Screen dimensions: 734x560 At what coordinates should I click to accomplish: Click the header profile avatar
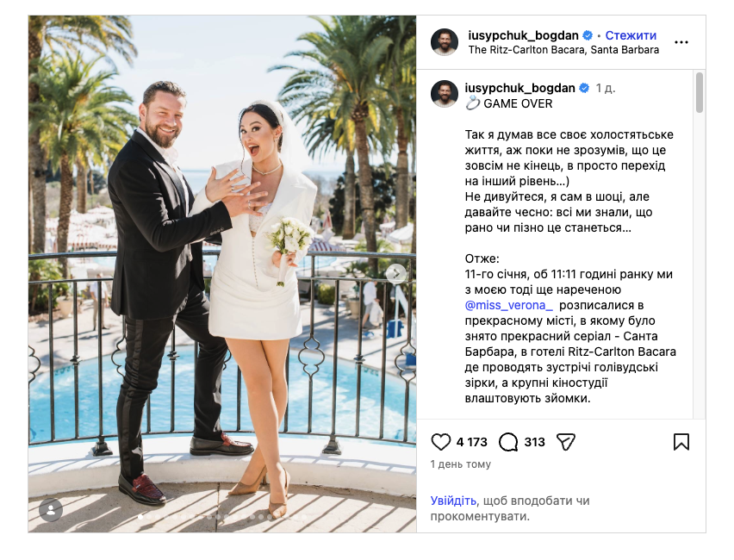[x=445, y=42]
